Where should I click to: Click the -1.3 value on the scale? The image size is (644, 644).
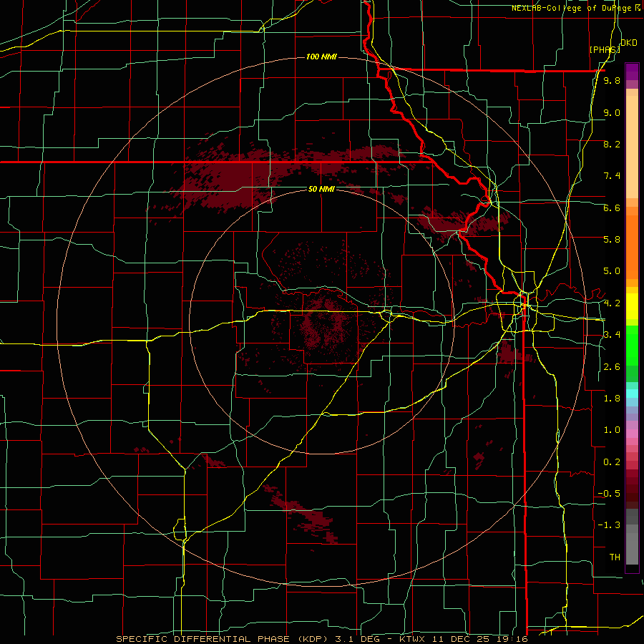609,525
